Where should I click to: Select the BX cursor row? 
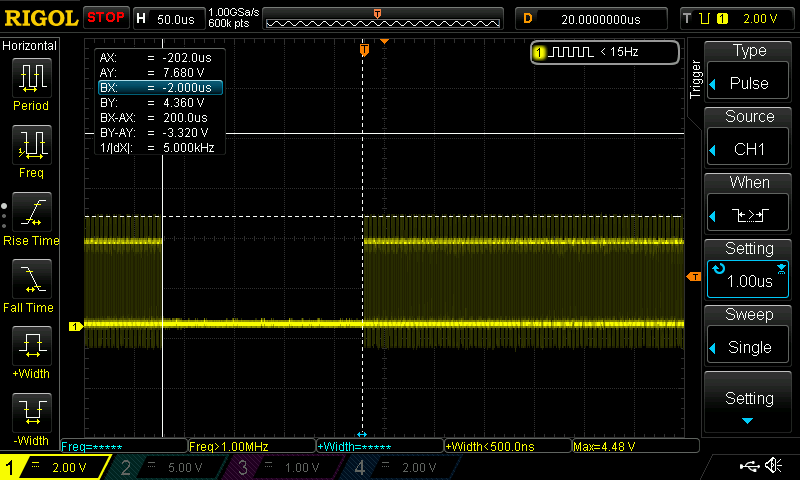(x=160, y=88)
